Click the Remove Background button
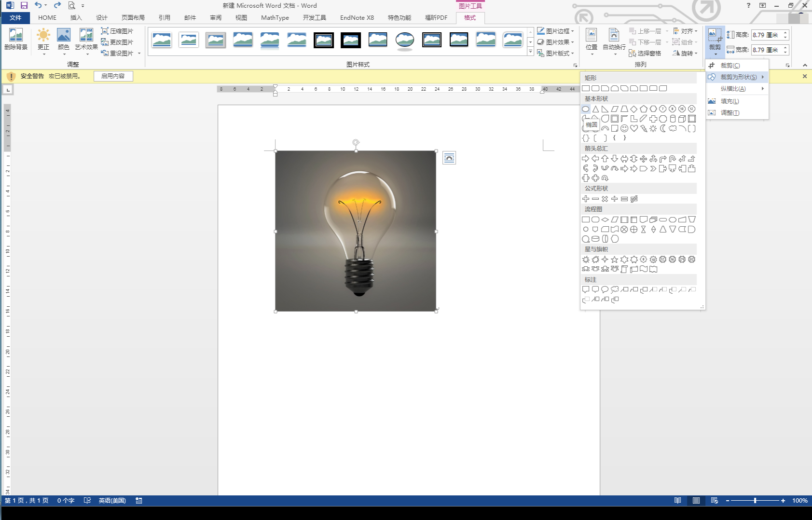The image size is (812, 520). tap(16, 40)
